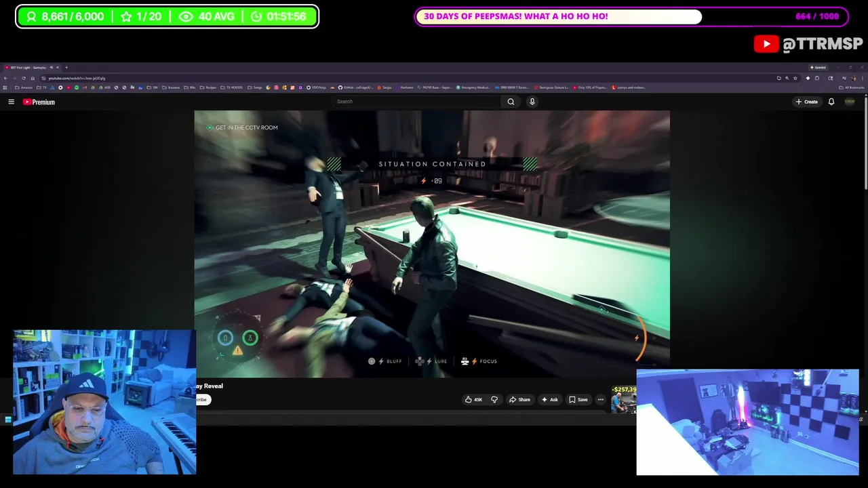This screenshot has height=488, width=868.
Task: Click the BLUFF prompt in the video
Action: point(385,361)
